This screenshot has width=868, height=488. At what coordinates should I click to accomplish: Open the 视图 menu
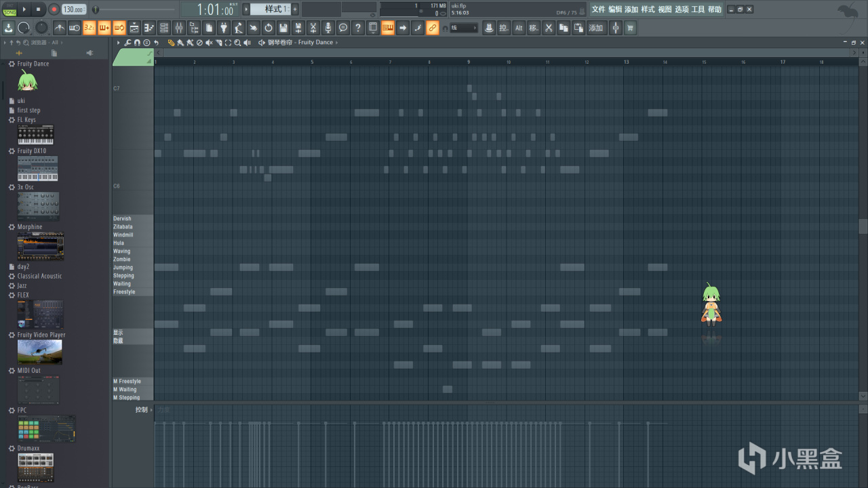point(665,9)
